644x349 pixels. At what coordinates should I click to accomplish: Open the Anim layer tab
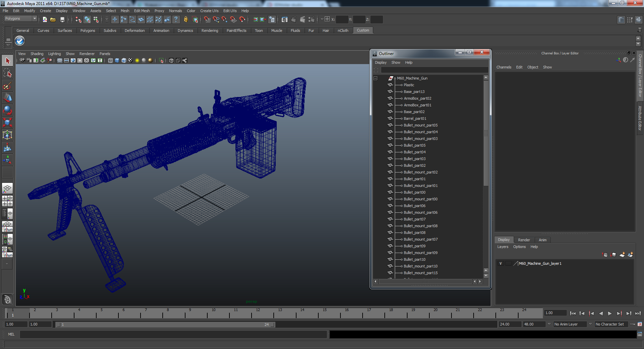(x=543, y=240)
